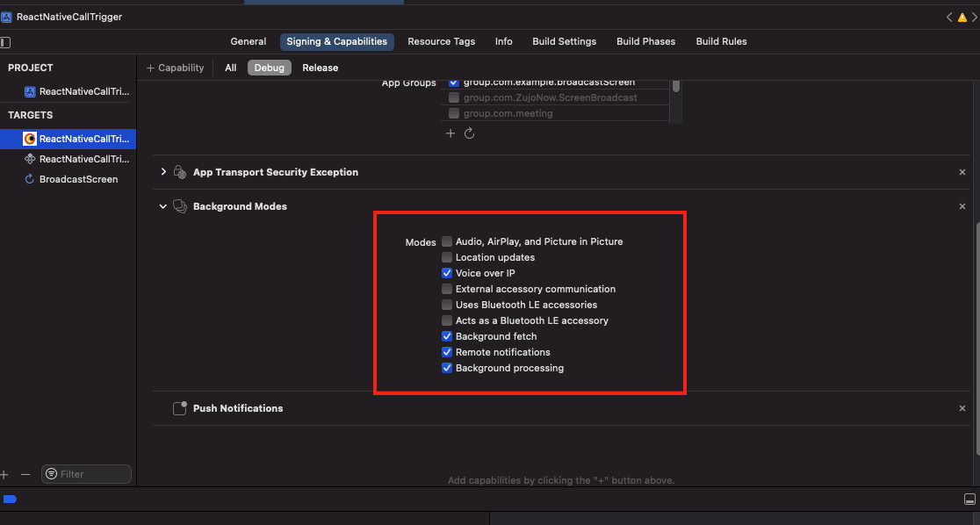This screenshot has width=980, height=525.
Task: Toggle the debug area panel icon
Action: [x=969, y=500]
